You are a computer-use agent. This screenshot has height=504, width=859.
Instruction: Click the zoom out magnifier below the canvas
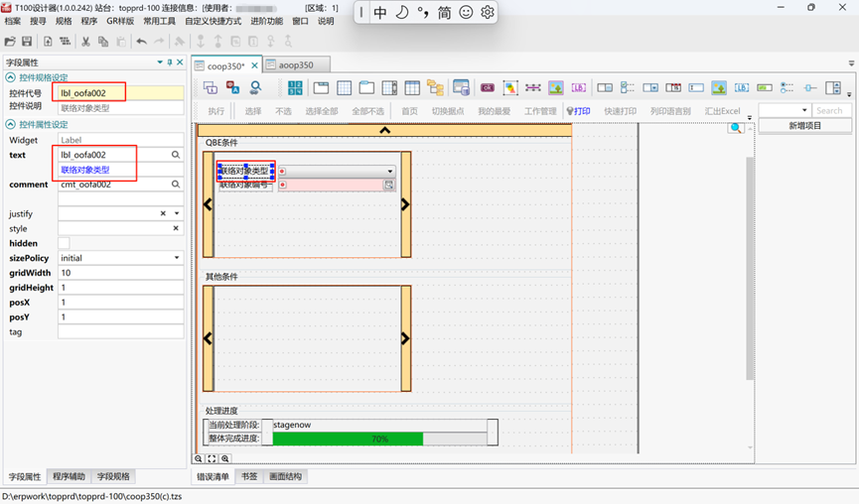[199, 458]
